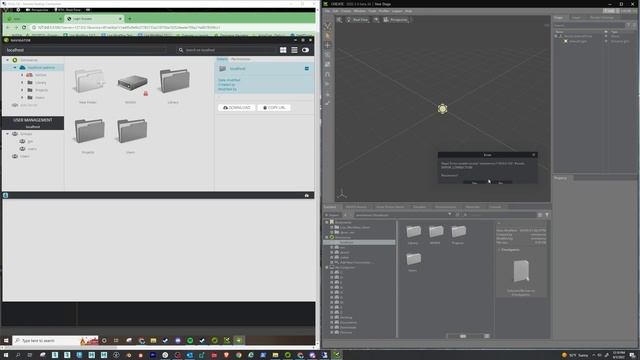This screenshot has height=360, width=640.
Task: Select the defaultLight prim in Stage
Action: click(x=578, y=41)
